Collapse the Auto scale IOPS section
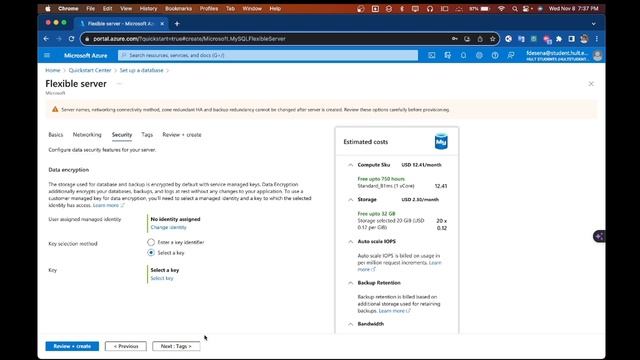The image size is (640, 360). pyautogui.click(x=350, y=242)
